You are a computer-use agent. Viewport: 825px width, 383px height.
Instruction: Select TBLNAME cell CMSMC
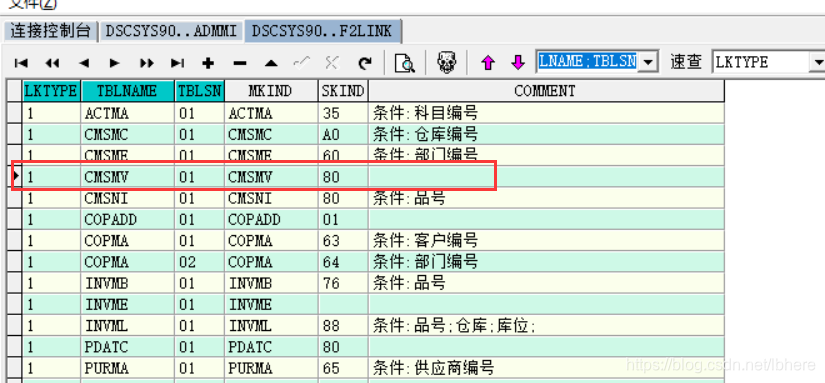pos(127,135)
